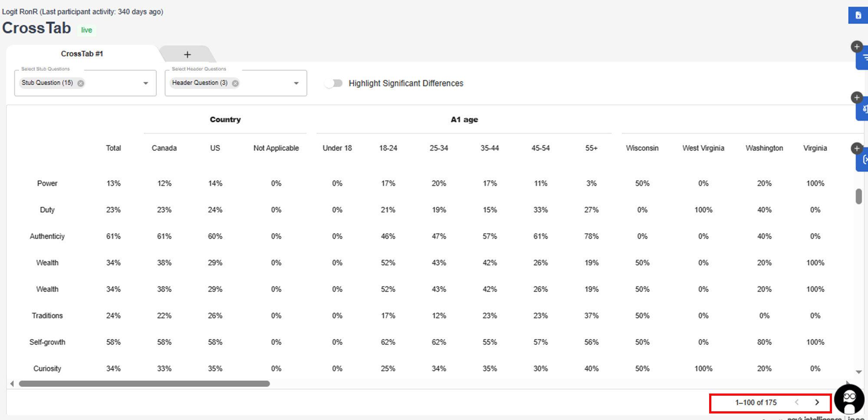This screenshot has height=420, width=868.
Task: Go to previous page of results
Action: 797,403
